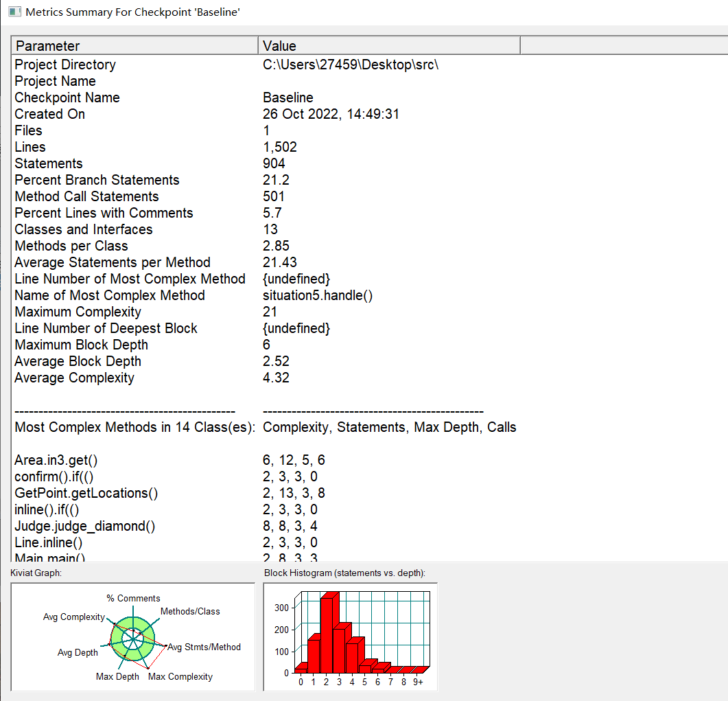Click the Lines value 1,502

(x=279, y=147)
